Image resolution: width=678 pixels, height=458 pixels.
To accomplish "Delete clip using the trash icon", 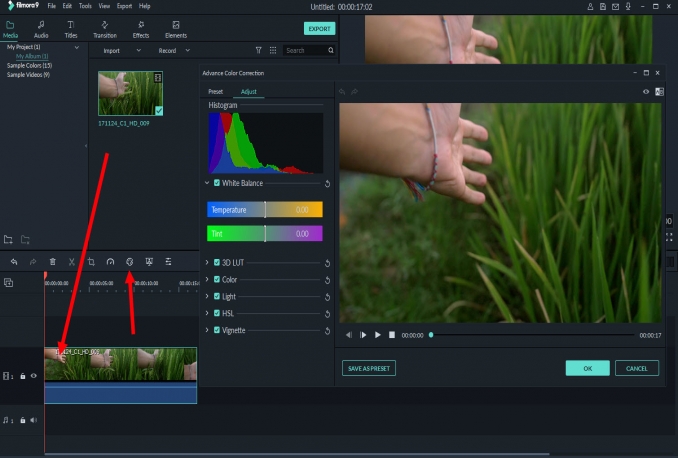I will 52,261.
